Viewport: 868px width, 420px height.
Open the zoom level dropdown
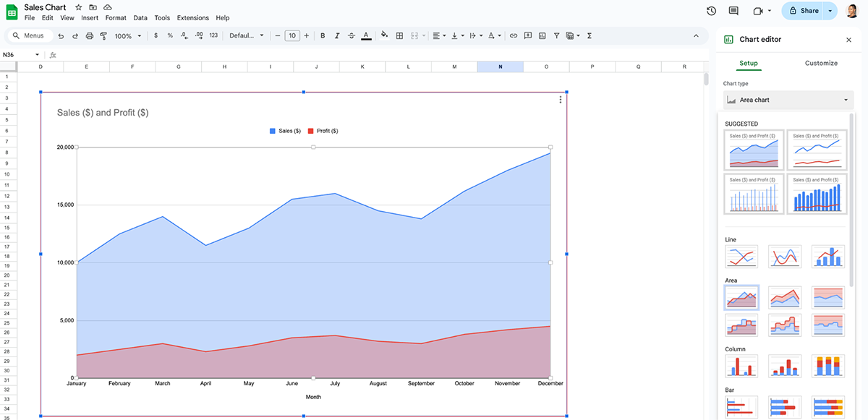coord(127,35)
